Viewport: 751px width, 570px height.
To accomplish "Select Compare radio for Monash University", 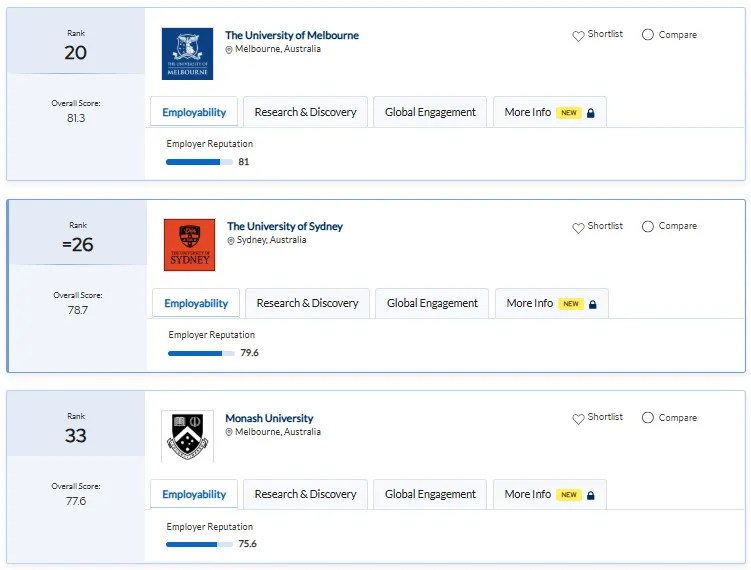I will click(648, 418).
